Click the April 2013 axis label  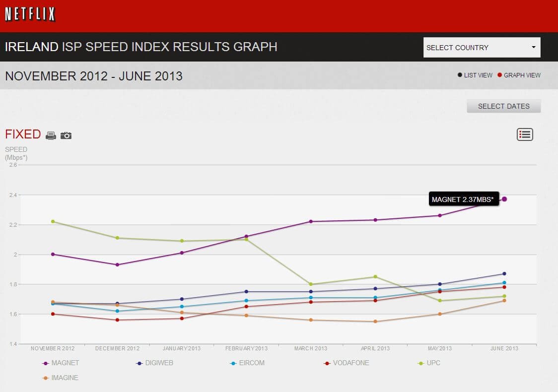[x=375, y=349]
